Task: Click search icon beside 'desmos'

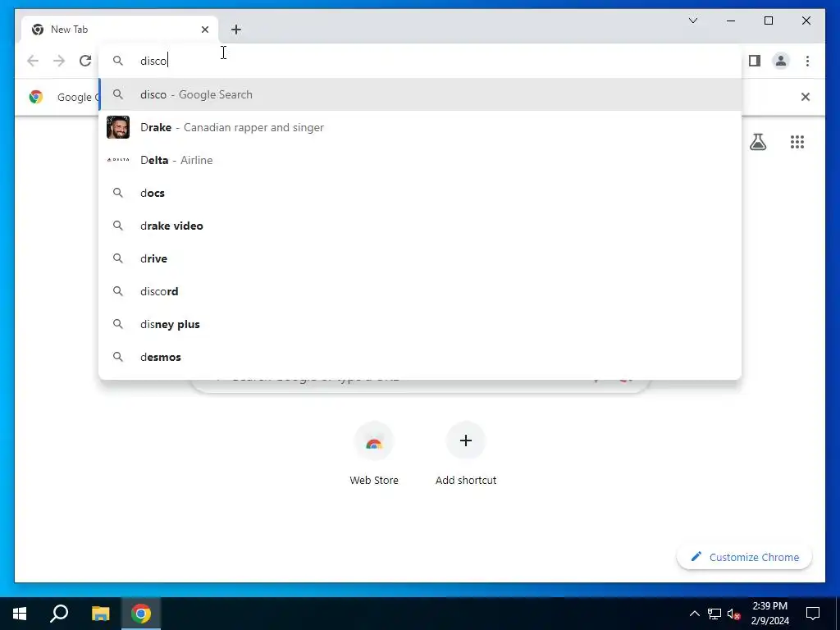Action: [x=118, y=357]
